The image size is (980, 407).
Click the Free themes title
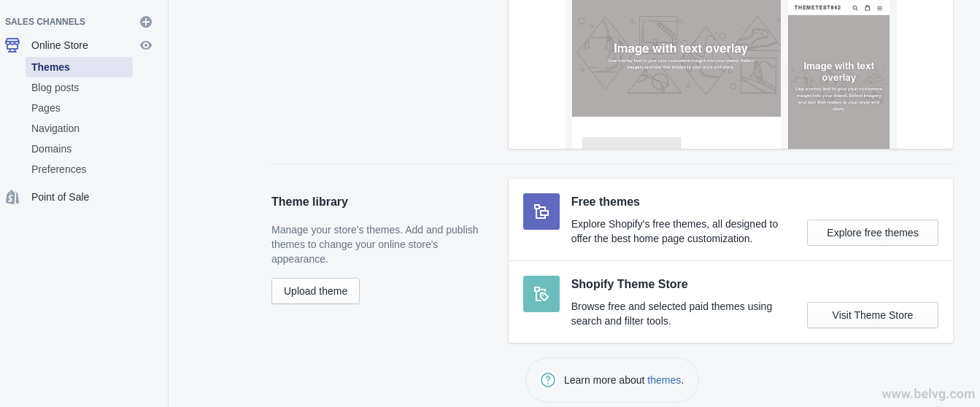coord(606,202)
